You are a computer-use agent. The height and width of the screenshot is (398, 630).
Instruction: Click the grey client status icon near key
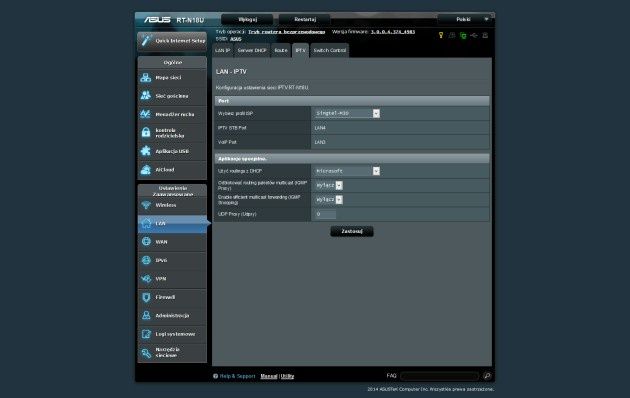point(452,35)
